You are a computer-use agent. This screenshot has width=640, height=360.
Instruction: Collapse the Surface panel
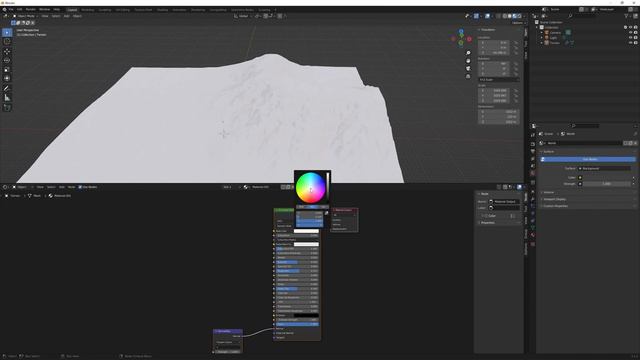coord(548,151)
